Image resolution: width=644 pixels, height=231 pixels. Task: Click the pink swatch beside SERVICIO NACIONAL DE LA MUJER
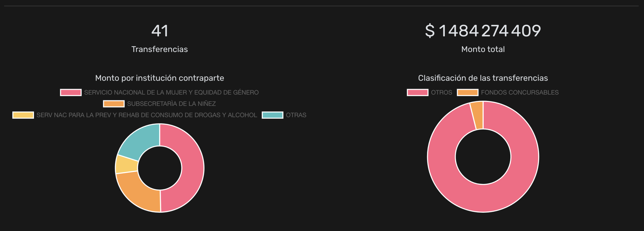[71, 92]
